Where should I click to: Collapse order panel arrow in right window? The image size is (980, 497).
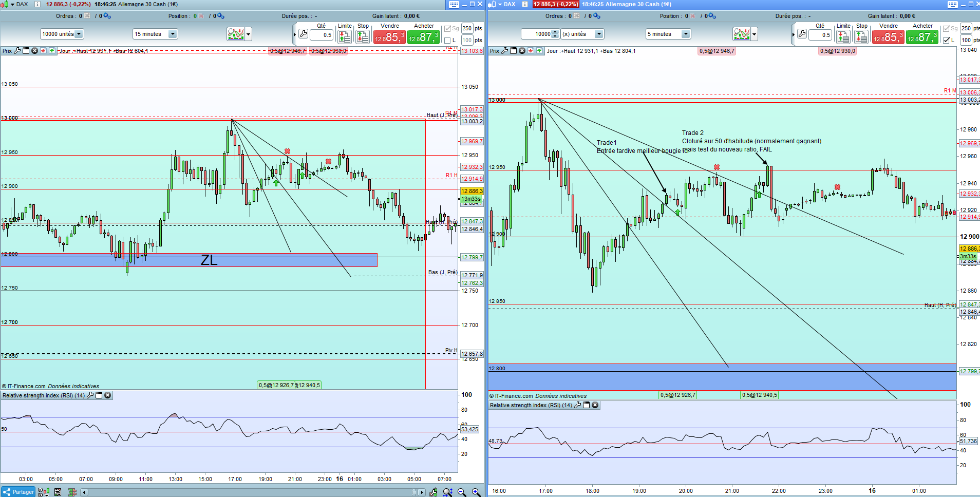[x=794, y=35]
